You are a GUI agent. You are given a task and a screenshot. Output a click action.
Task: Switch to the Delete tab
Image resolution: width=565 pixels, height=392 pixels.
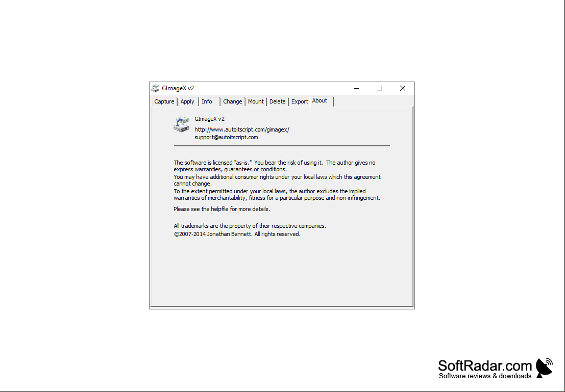coord(278,101)
